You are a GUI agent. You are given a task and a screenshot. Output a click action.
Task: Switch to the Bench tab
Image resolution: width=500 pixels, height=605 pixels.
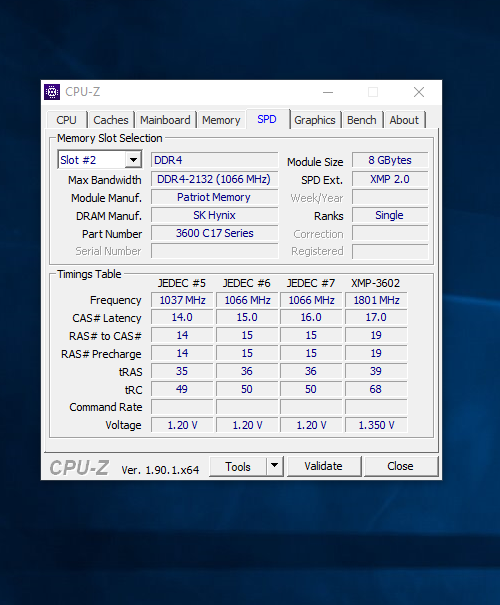pyautogui.click(x=361, y=120)
